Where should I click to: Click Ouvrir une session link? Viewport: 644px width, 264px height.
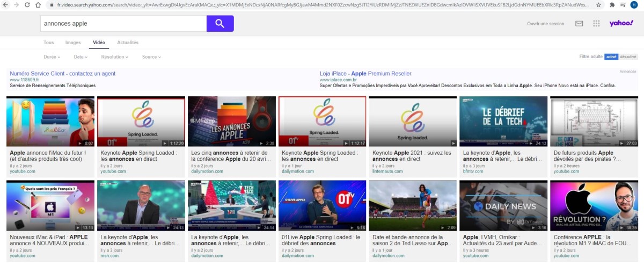pyautogui.click(x=546, y=24)
